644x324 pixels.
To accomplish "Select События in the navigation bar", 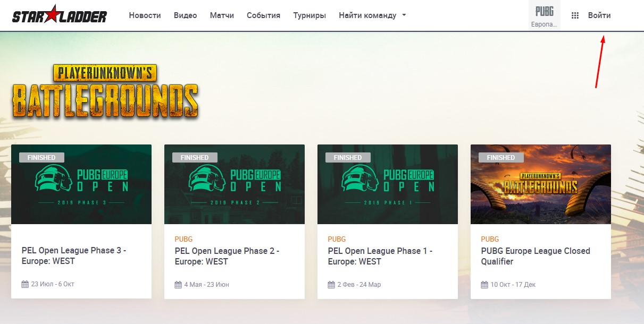I will [263, 15].
